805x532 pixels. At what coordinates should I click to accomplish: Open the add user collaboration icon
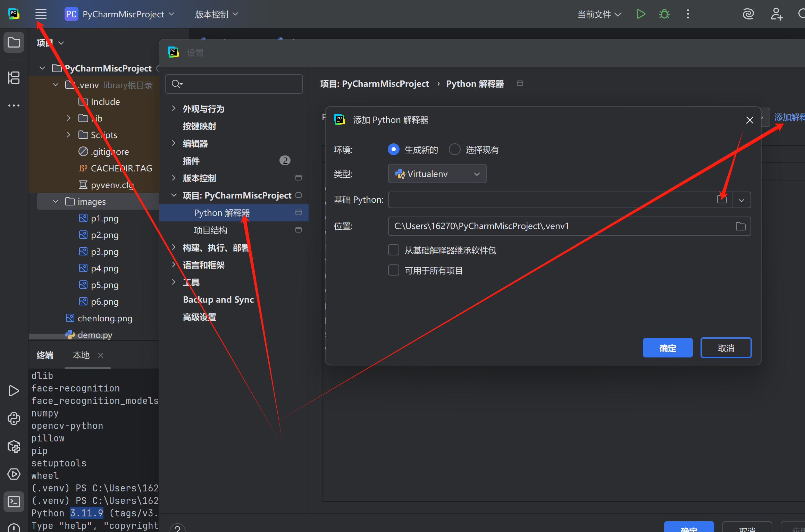click(x=776, y=14)
